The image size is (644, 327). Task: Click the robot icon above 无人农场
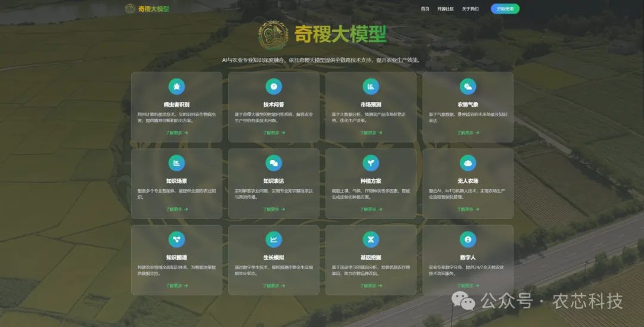click(468, 163)
